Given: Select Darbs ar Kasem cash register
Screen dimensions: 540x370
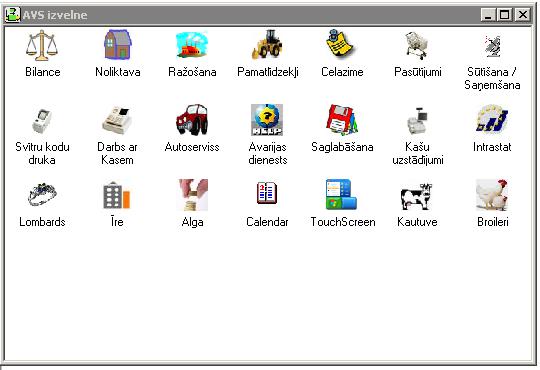Looking at the screenshot, I should (117, 120).
